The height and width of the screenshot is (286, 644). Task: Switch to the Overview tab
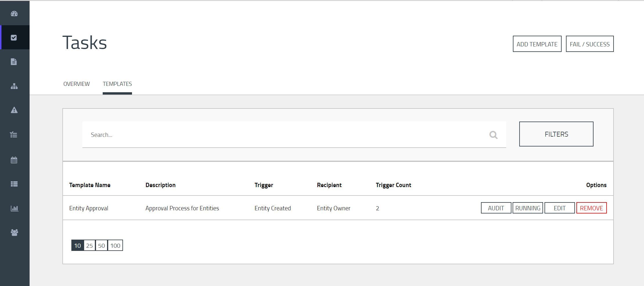(x=77, y=84)
